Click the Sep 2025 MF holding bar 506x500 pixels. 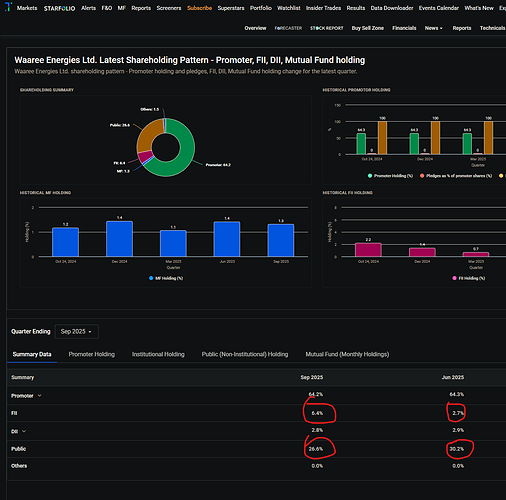click(281, 240)
